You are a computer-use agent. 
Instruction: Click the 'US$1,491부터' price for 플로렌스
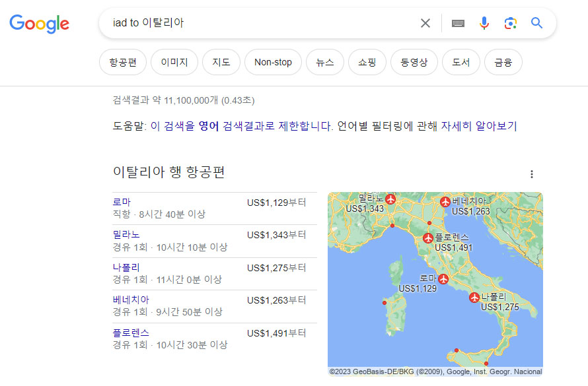277,333
